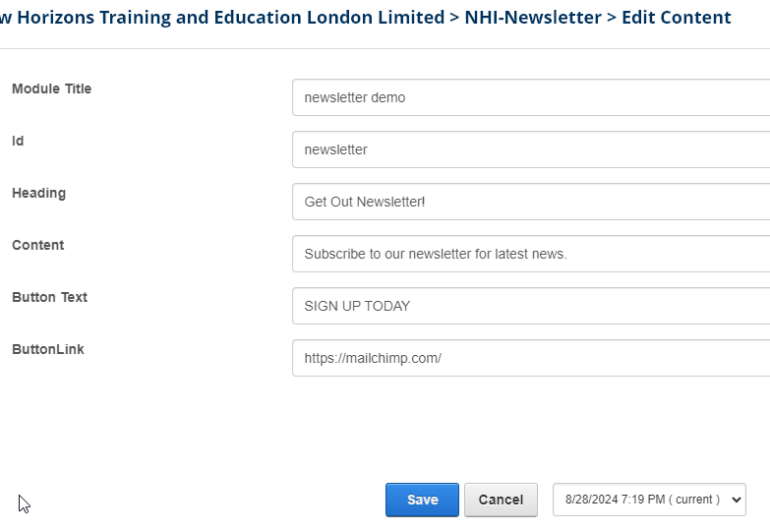Image resolution: width=770 pixels, height=532 pixels.
Task: Click the Content input field
Action: [x=531, y=254]
